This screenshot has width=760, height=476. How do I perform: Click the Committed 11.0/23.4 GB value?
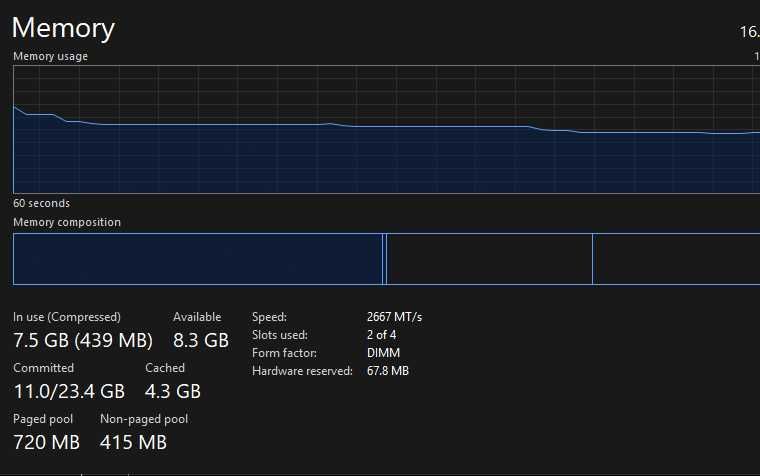pos(69,391)
